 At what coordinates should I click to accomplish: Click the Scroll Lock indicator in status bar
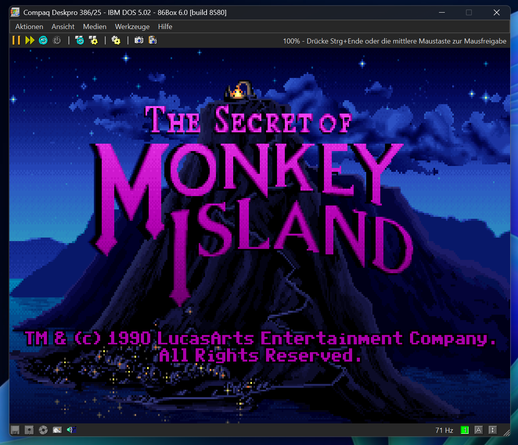(x=492, y=430)
